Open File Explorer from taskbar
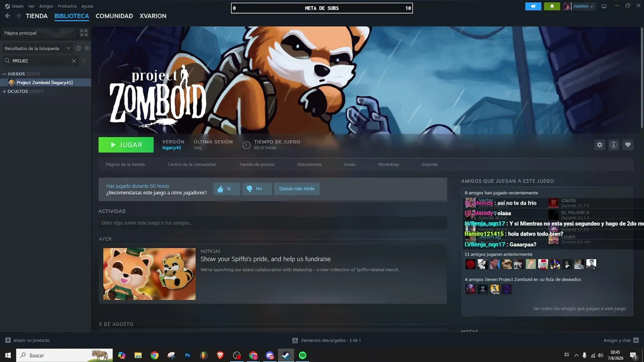 click(x=138, y=355)
